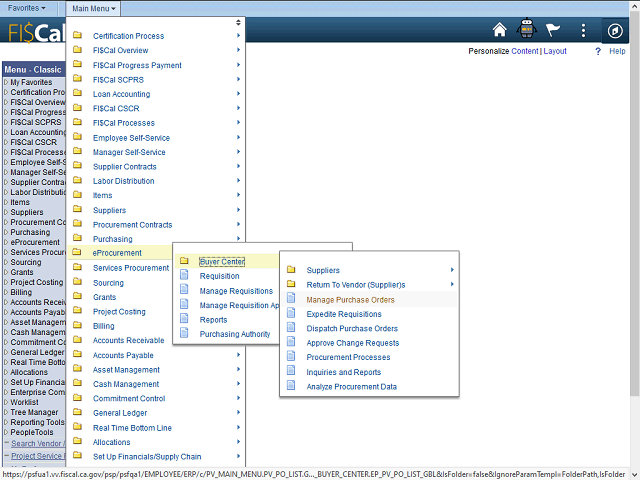The height and width of the screenshot is (480, 640).
Task: Click the Analyze Procurement Data page icon
Action: click(291, 386)
